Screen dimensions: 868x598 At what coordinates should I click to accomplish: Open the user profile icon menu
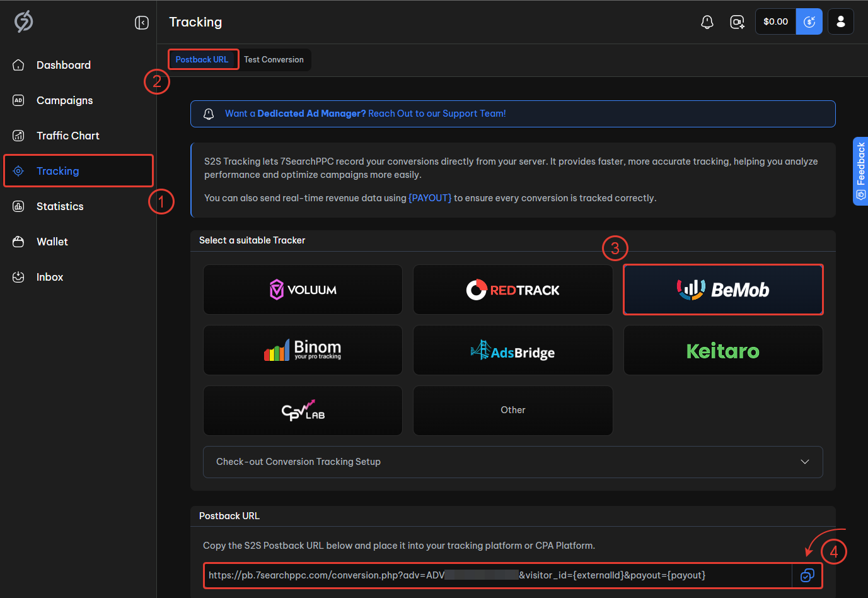(841, 21)
